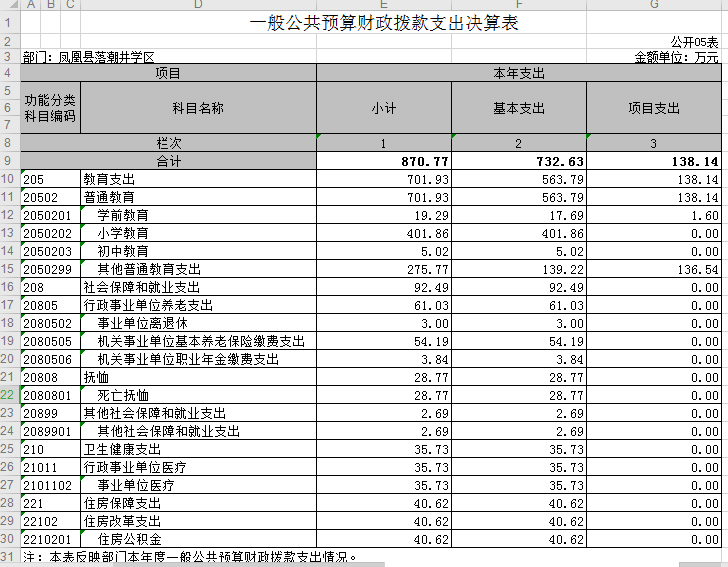
Task: Select the 死亡抚恤 cell
Action: tap(198, 395)
